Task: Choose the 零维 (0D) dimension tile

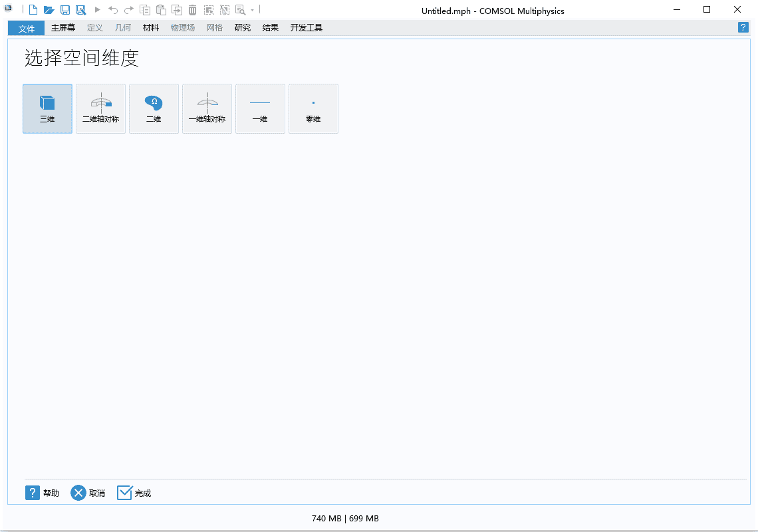Action: (313, 108)
